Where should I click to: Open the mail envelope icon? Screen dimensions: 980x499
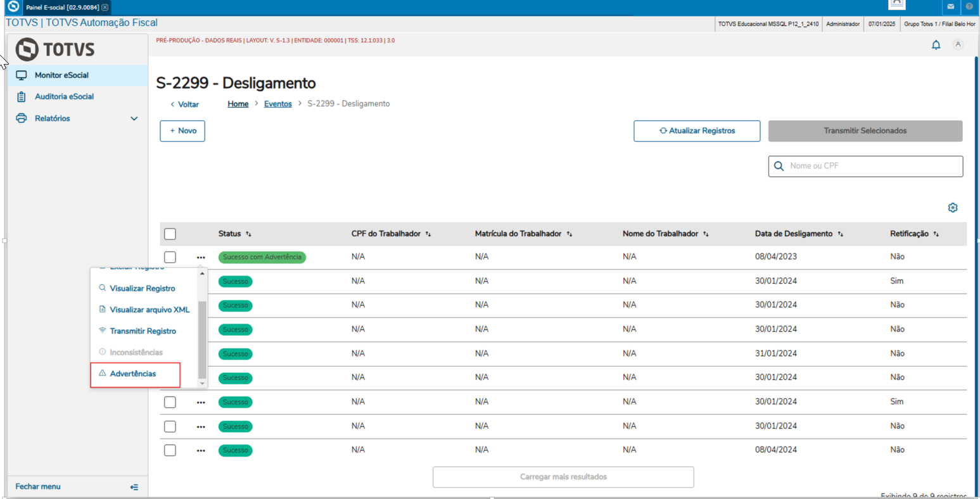[951, 6]
